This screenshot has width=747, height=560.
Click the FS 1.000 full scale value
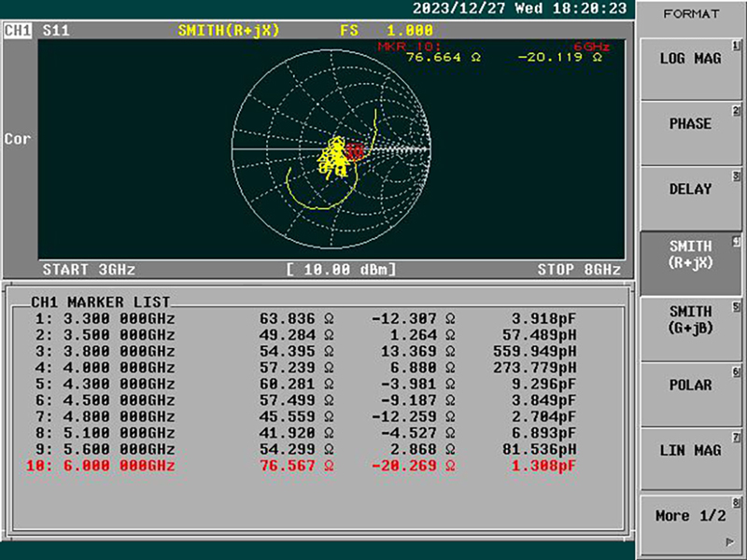tap(387, 31)
